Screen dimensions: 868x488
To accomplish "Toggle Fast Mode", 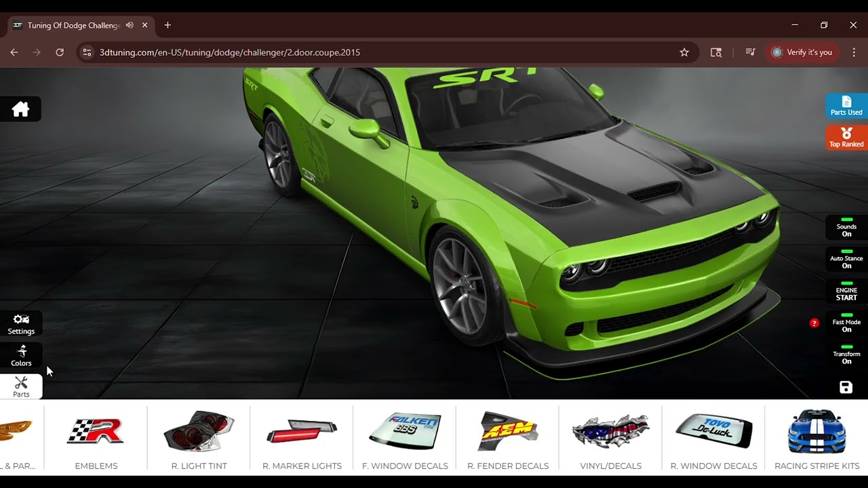I will 846,323.
